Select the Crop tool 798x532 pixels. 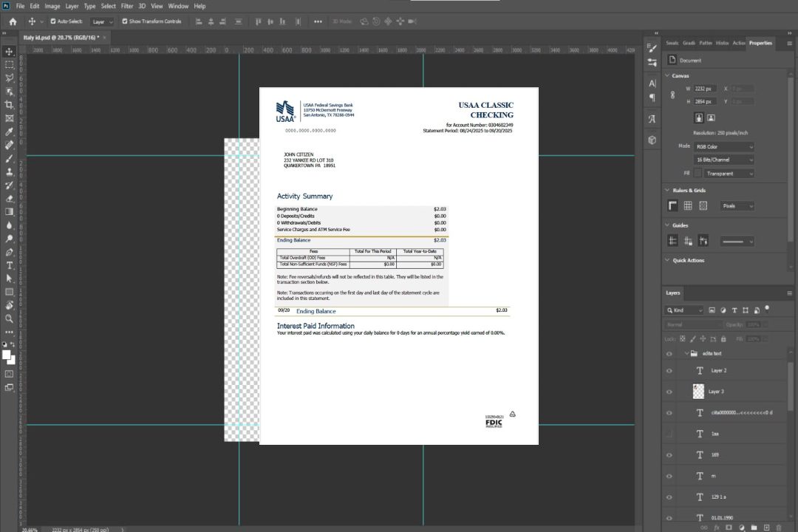[x=9, y=105]
